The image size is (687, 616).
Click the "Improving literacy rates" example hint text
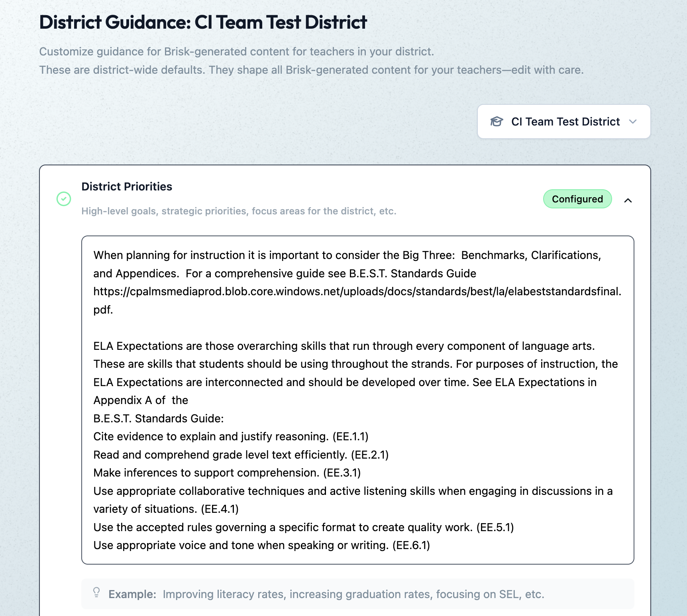(x=353, y=594)
